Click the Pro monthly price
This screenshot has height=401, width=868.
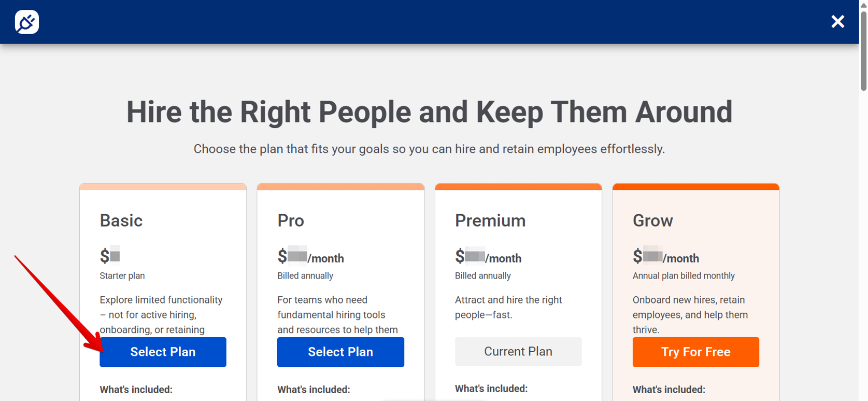(x=311, y=256)
